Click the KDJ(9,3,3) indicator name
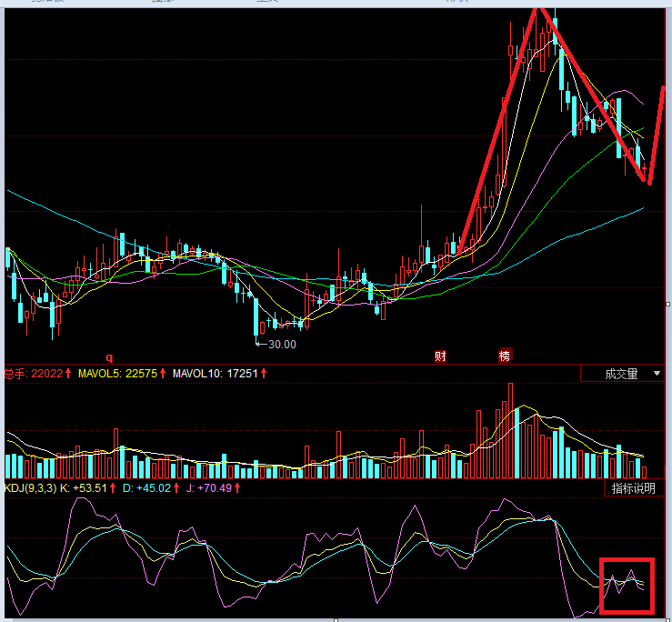 (30, 488)
